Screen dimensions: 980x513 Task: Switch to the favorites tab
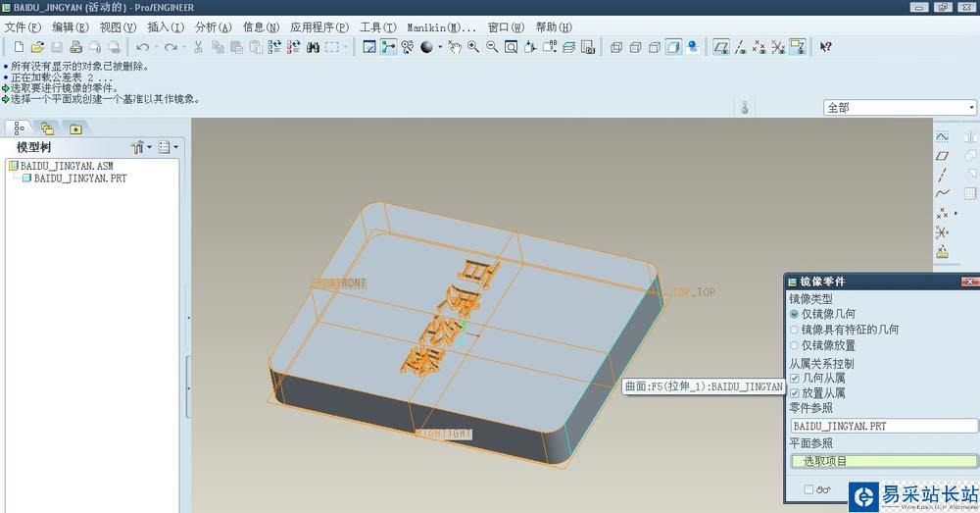point(75,128)
